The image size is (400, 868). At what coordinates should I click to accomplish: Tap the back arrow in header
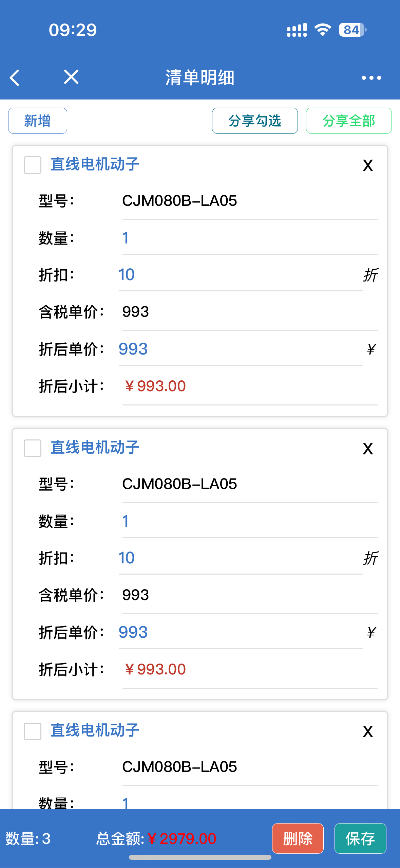pos(15,78)
